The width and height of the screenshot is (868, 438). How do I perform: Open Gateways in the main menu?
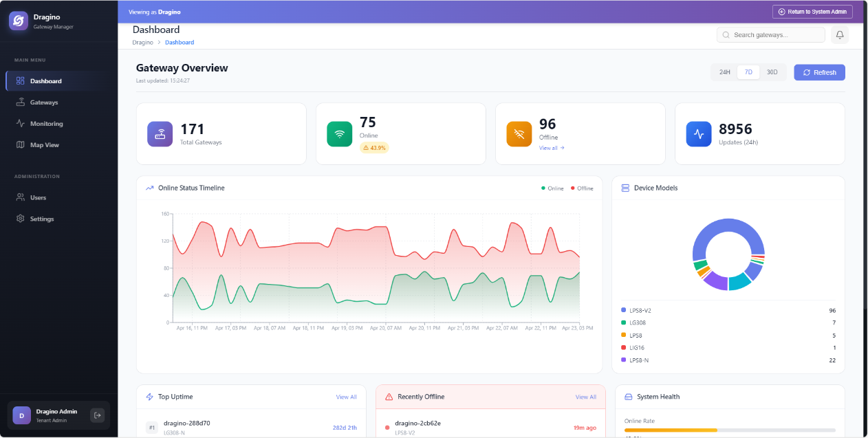tap(58, 102)
